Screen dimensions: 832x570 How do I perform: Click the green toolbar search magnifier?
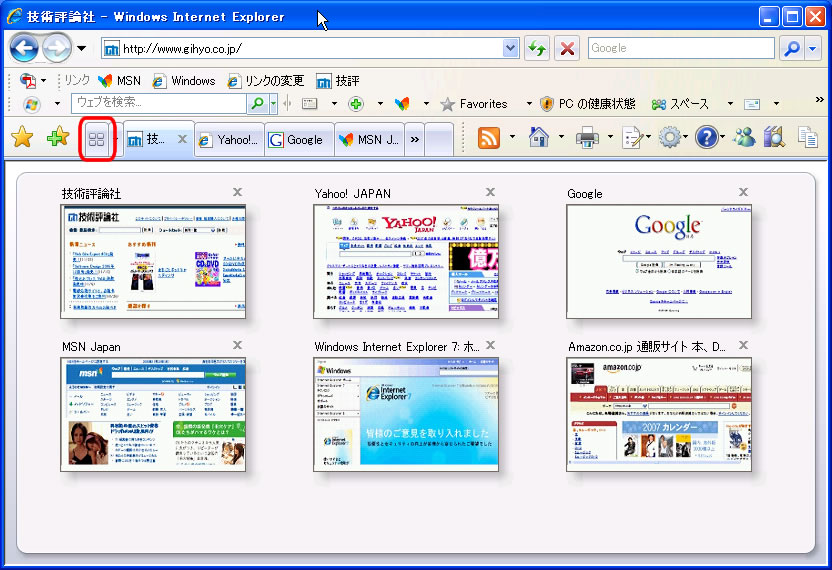(x=257, y=103)
